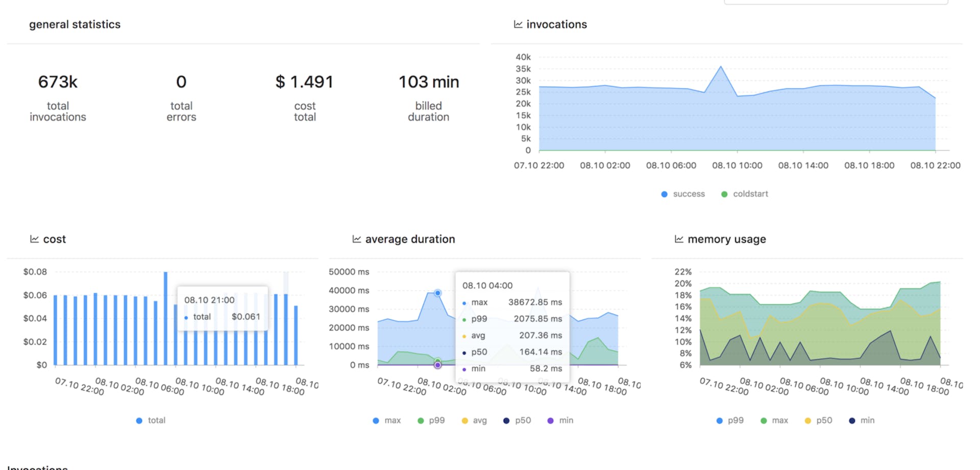Click the cost chart icon
The image size is (980, 470).
(34, 239)
